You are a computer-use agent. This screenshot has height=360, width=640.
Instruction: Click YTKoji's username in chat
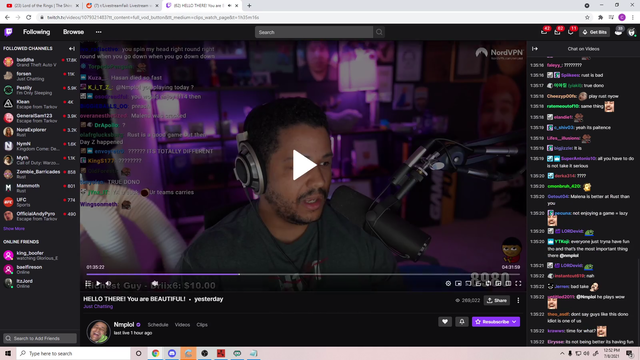562,242
